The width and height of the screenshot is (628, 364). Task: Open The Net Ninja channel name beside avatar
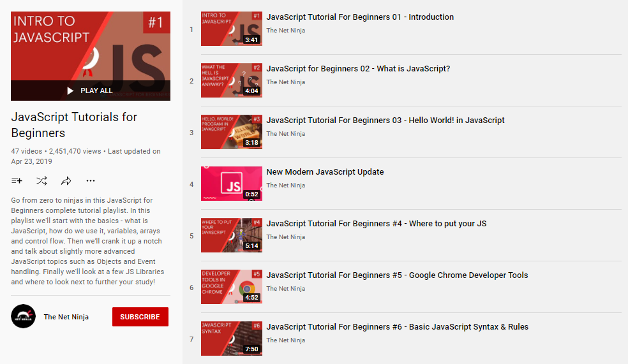click(x=66, y=317)
